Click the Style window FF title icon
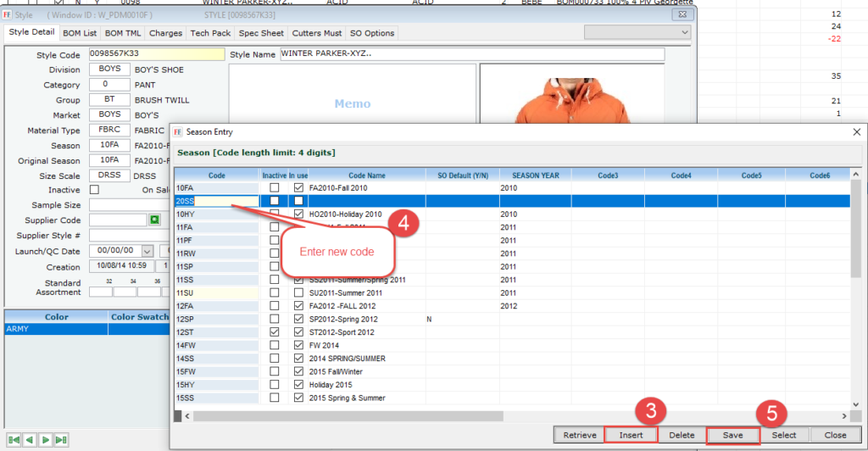The height and width of the screenshot is (451, 868). (8, 14)
